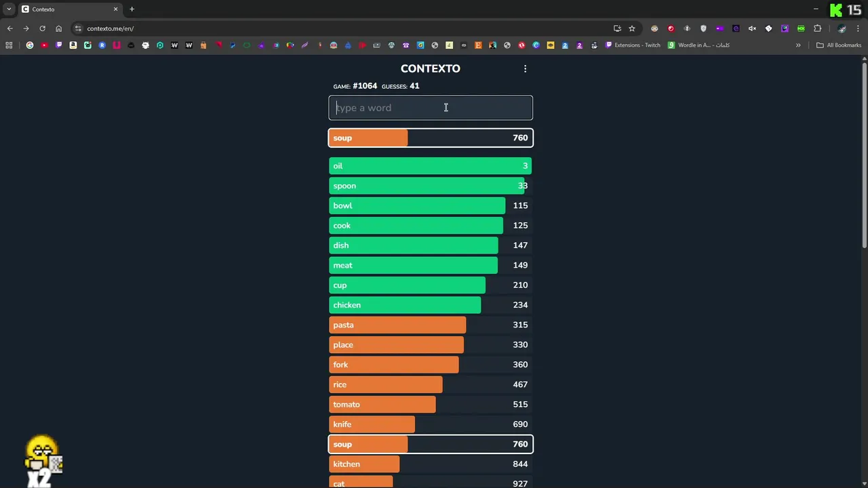The image size is (868, 488).
Task: Reload the Contexto page
Action: pyautogui.click(x=42, y=28)
